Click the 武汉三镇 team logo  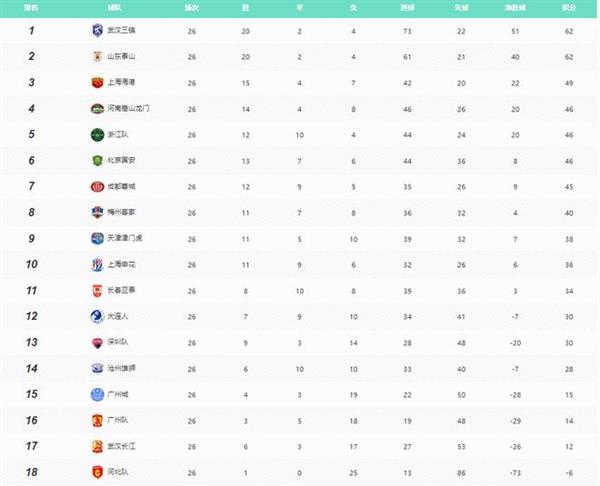[x=98, y=30]
